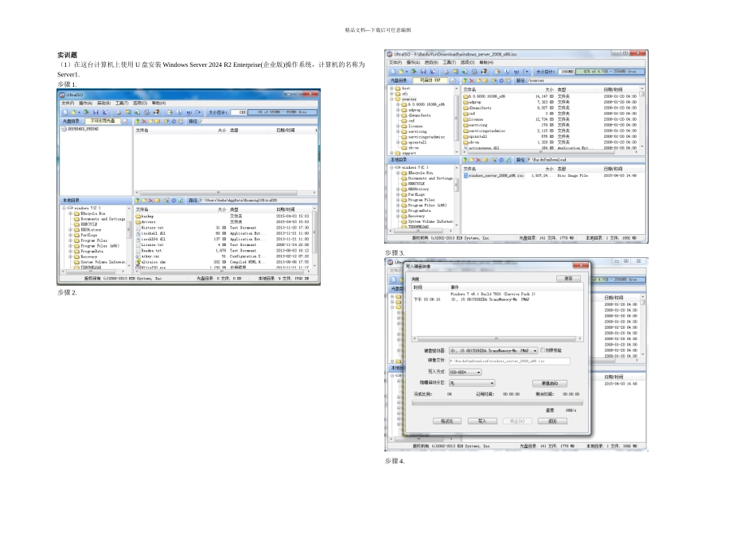Select backup folder in empty window's local file list
Image resolution: width=756 pixels, height=535 pixels.
coord(145,216)
